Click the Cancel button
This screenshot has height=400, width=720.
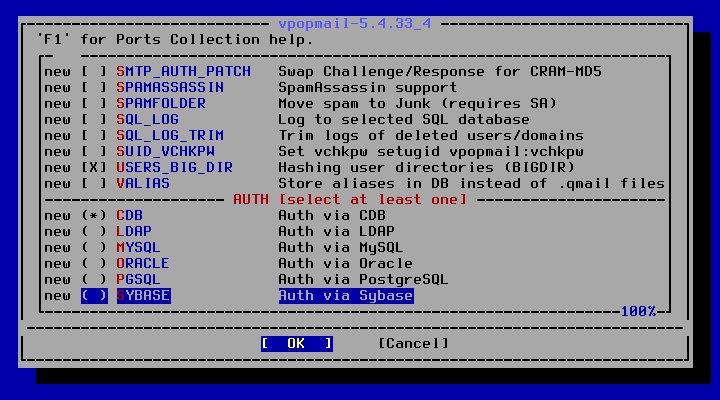413,344
